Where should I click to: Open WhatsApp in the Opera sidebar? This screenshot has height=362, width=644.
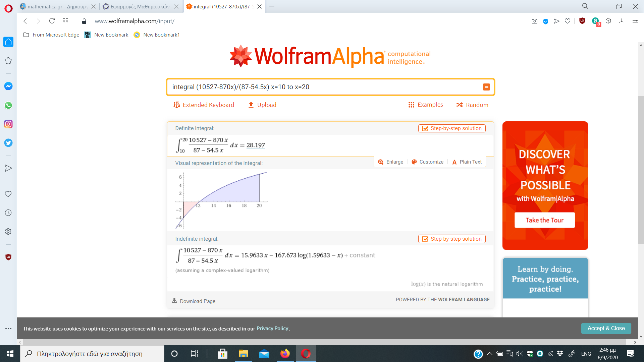tap(8, 105)
